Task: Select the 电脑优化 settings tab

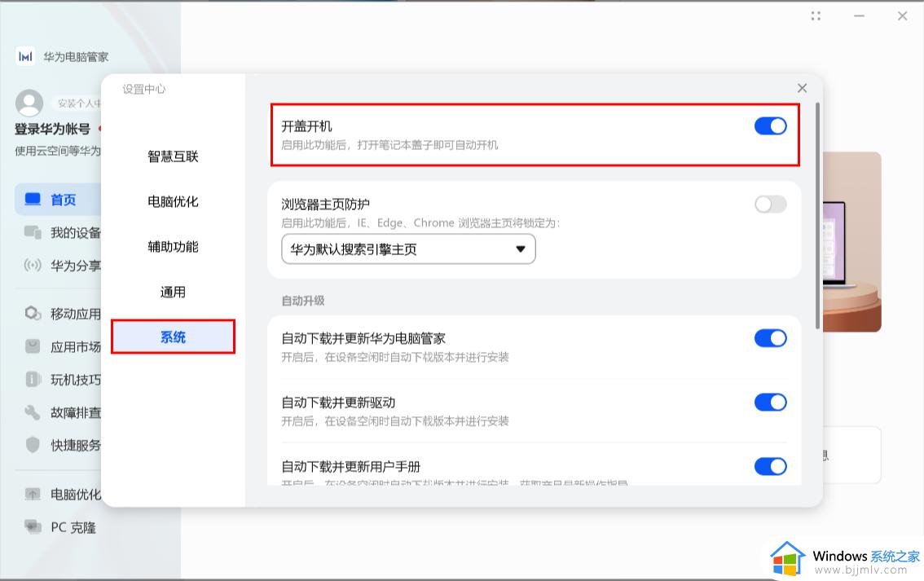Action: [x=173, y=201]
